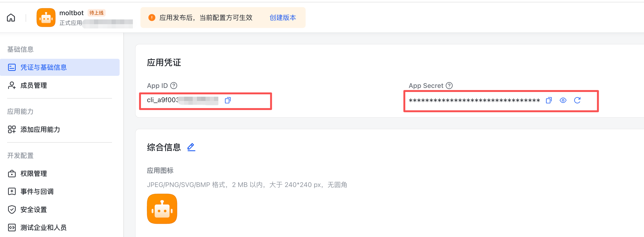Click the 测试企业和人员 code icon
This screenshot has height=237, width=644.
(x=12, y=228)
